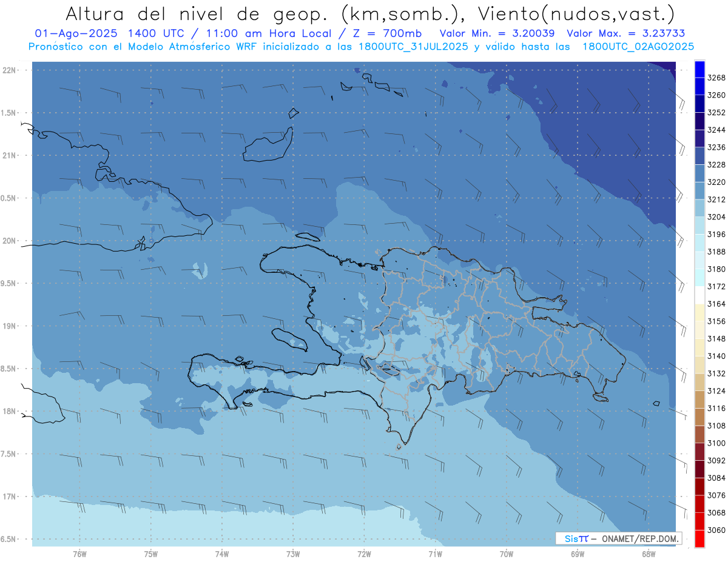Click the 'Valor Max. = 3.23733' readout
Image resolution: width=728 pixels, height=562 pixels.
point(626,33)
